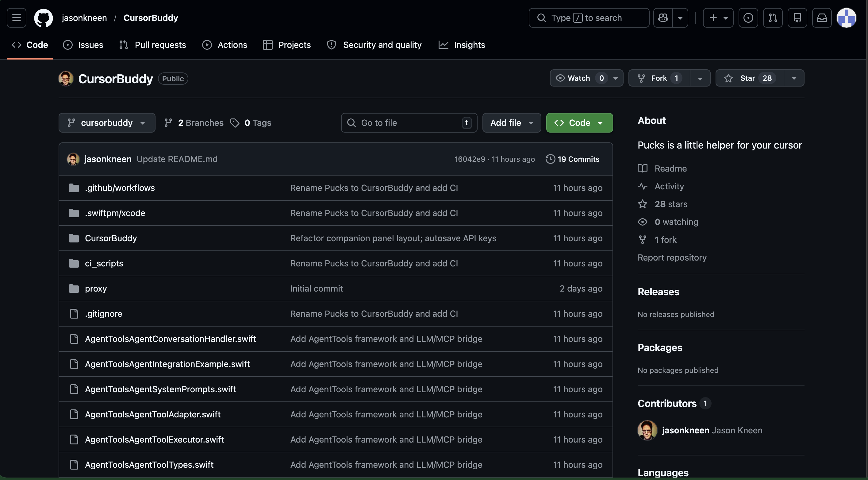Switch to the Actions tab
The width and height of the screenshot is (868, 480).
click(x=225, y=45)
